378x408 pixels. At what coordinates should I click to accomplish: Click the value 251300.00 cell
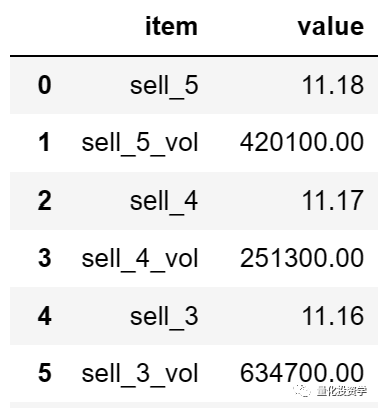point(302,258)
